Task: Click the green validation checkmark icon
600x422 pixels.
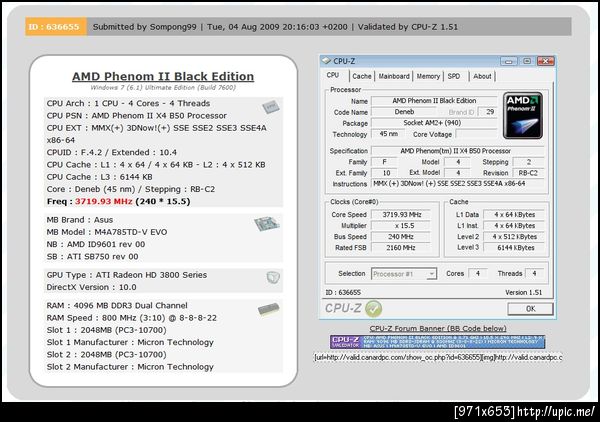Action: 373,309
